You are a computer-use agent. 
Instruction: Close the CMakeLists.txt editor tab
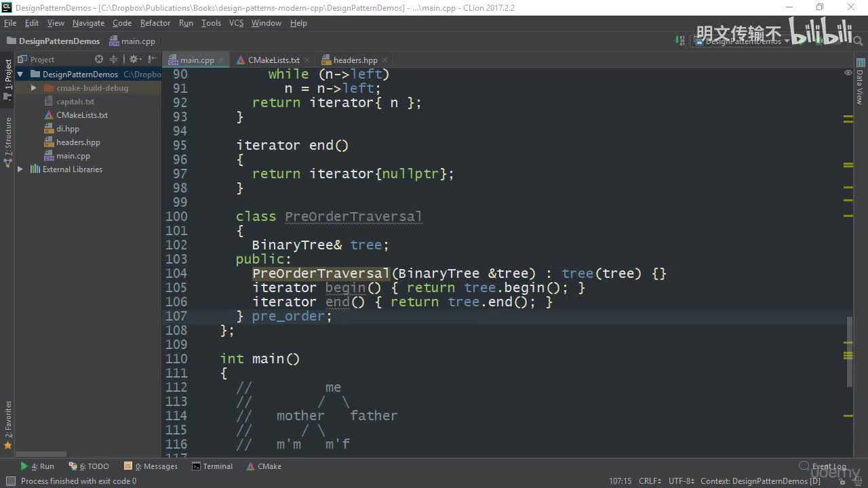pos(307,60)
